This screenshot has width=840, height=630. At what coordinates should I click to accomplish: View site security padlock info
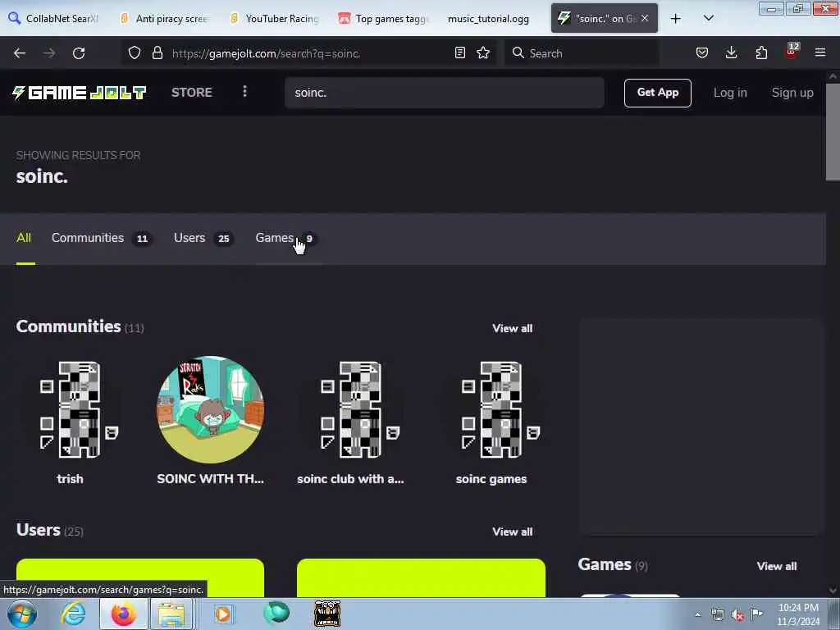157,53
